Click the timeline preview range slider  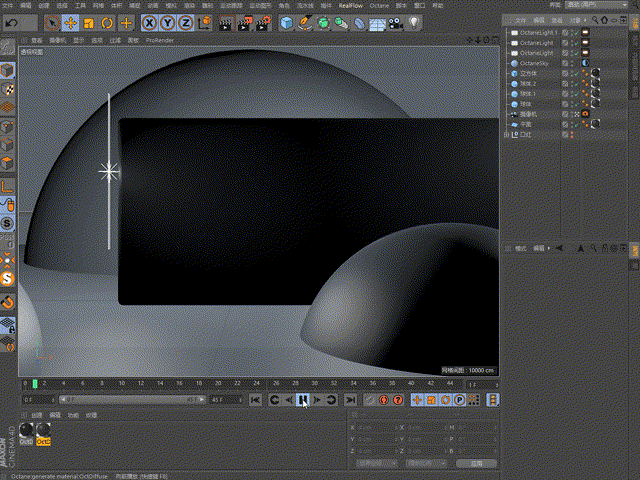[132, 400]
